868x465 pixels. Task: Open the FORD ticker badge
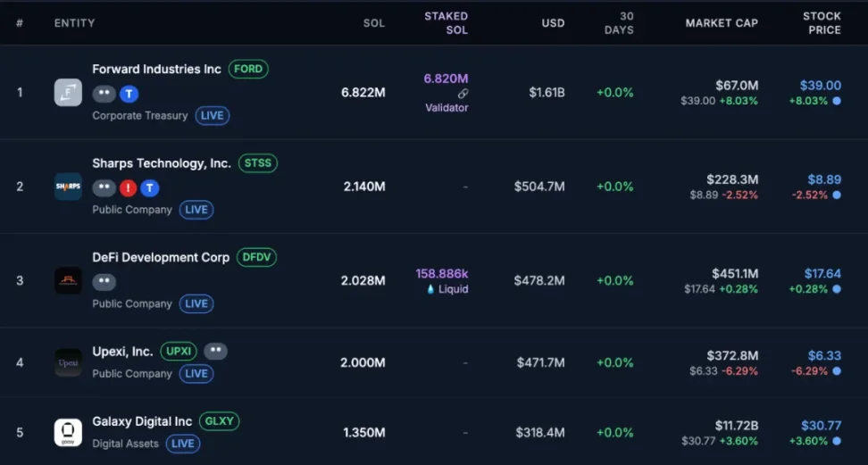(248, 69)
